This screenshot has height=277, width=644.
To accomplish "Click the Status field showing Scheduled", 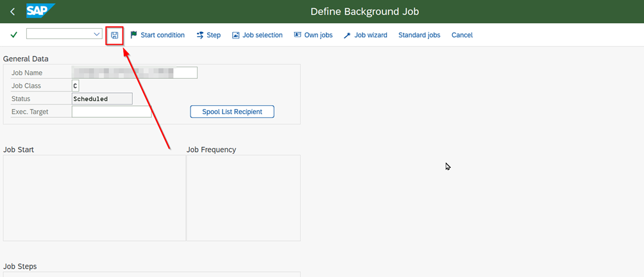I will tap(102, 99).
